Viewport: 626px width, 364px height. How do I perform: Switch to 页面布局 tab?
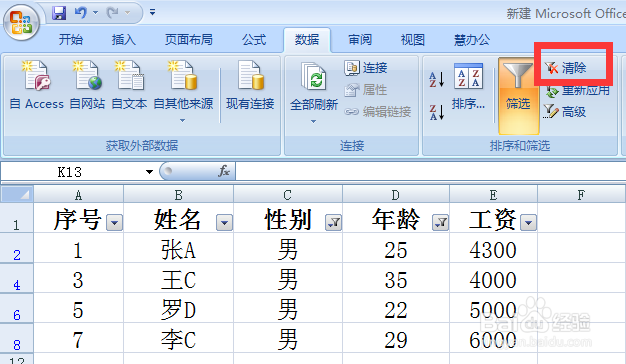pyautogui.click(x=188, y=40)
